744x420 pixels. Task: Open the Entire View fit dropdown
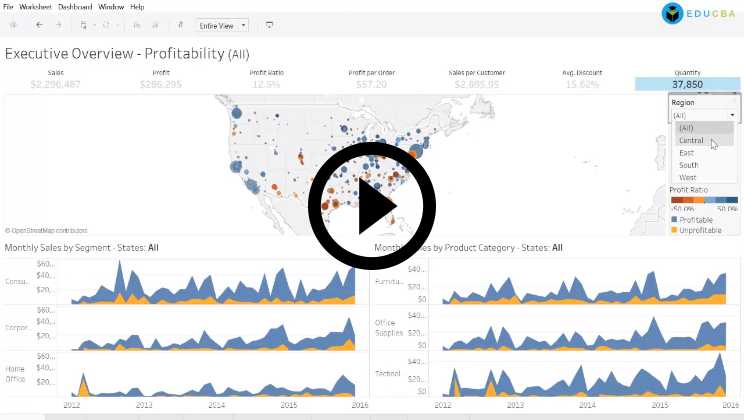(223, 24)
